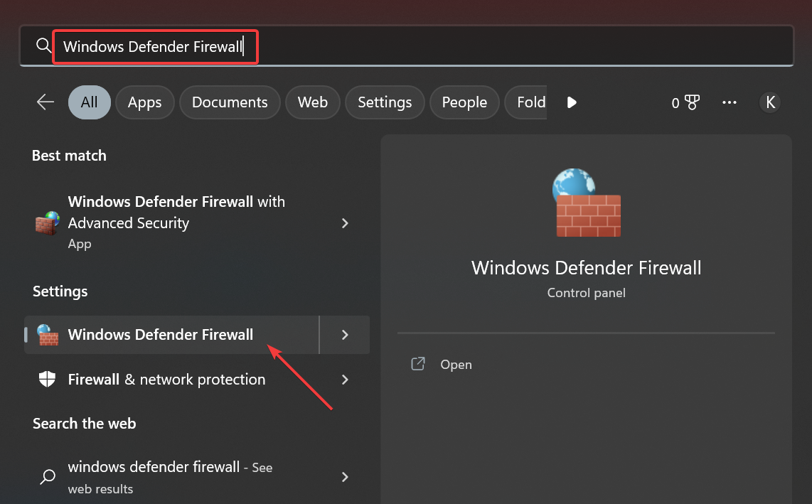Click the Windows Defender Firewall title in preview
Image resolution: width=812 pixels, height=504 pixels.
coord(586,268)
